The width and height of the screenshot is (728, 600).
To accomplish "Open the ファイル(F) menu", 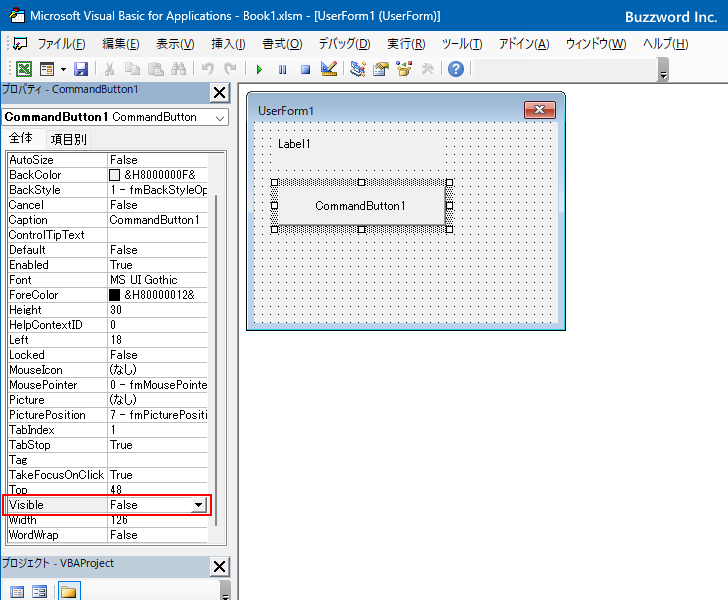I will coord(61,44).
